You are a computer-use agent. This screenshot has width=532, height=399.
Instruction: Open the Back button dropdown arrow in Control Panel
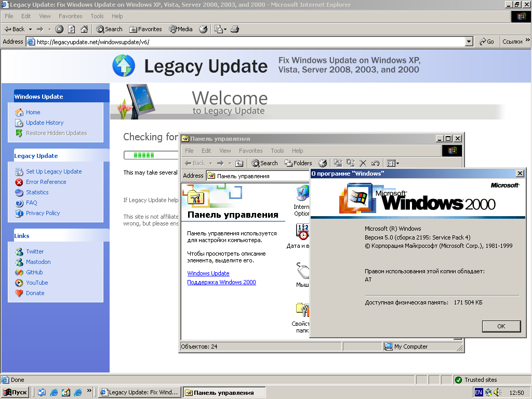(210, 163)
